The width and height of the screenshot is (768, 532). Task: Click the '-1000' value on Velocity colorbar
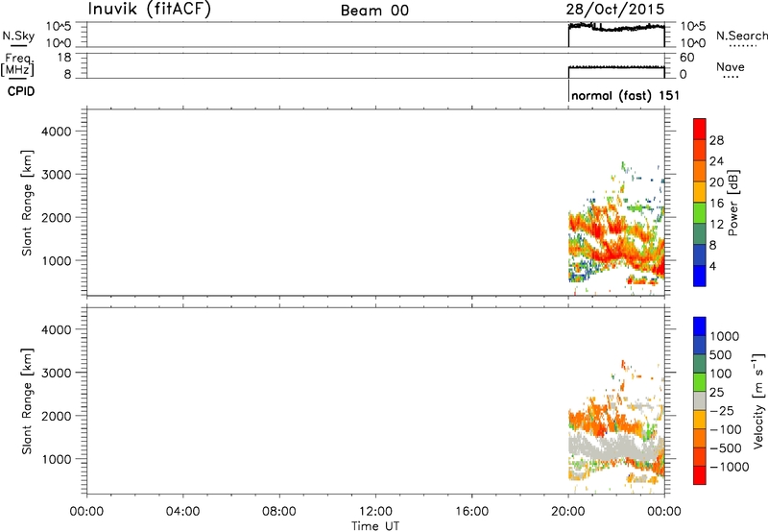729,467
